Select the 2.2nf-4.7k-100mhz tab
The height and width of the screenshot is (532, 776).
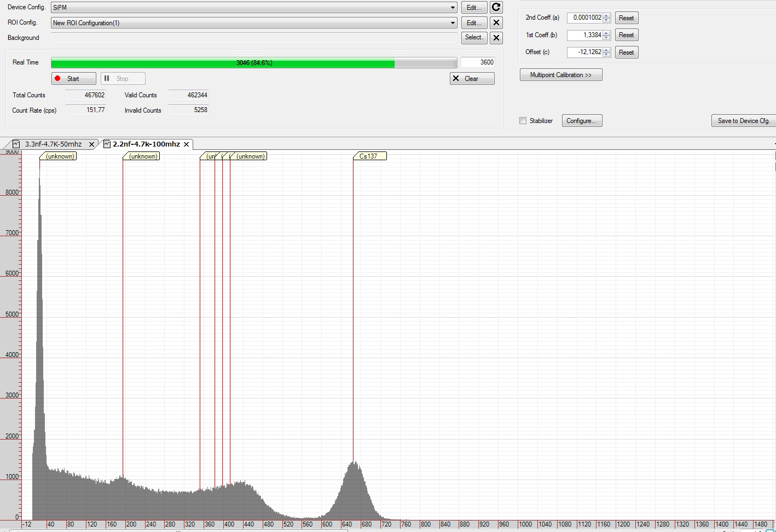click(146, 144)
